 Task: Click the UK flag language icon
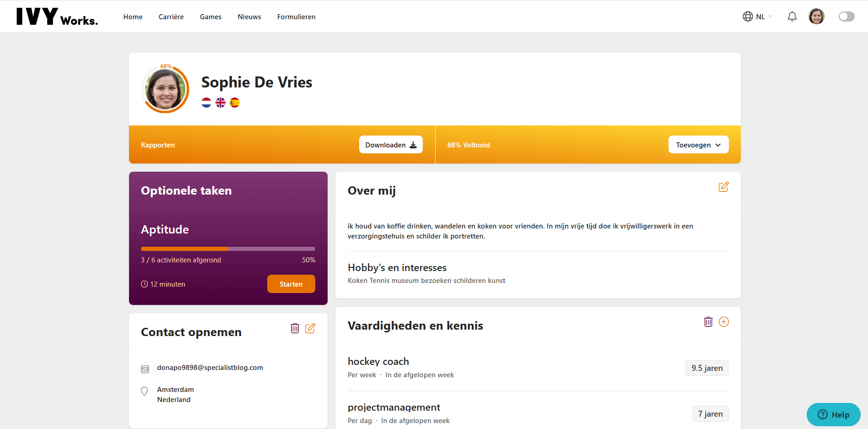click(221, 103)
